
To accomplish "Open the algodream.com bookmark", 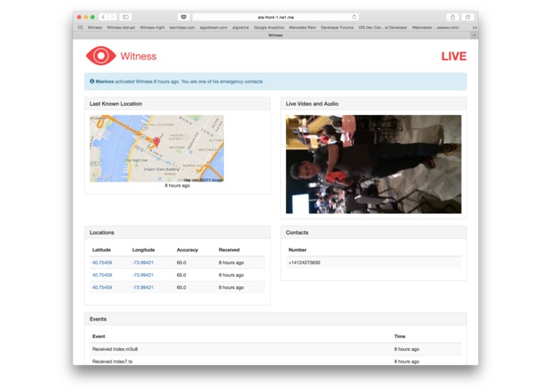I will coord(214,28).
